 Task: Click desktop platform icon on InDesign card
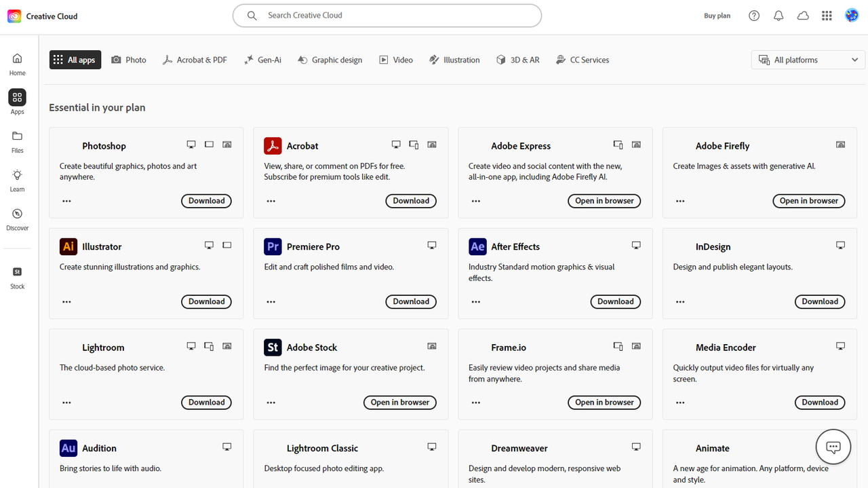click(x=841, y=245)
